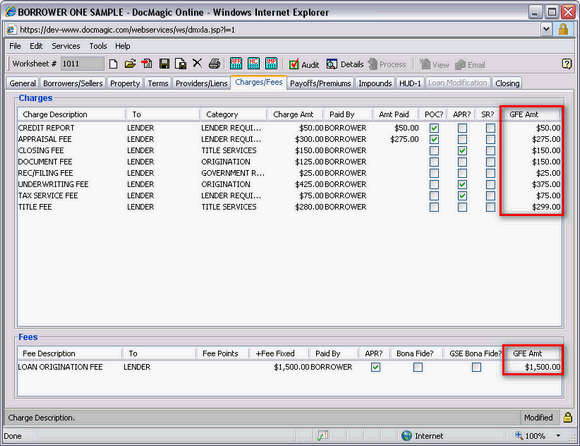
Task: Switch to the Providers/Liens tab
Action: pos(202,83)
